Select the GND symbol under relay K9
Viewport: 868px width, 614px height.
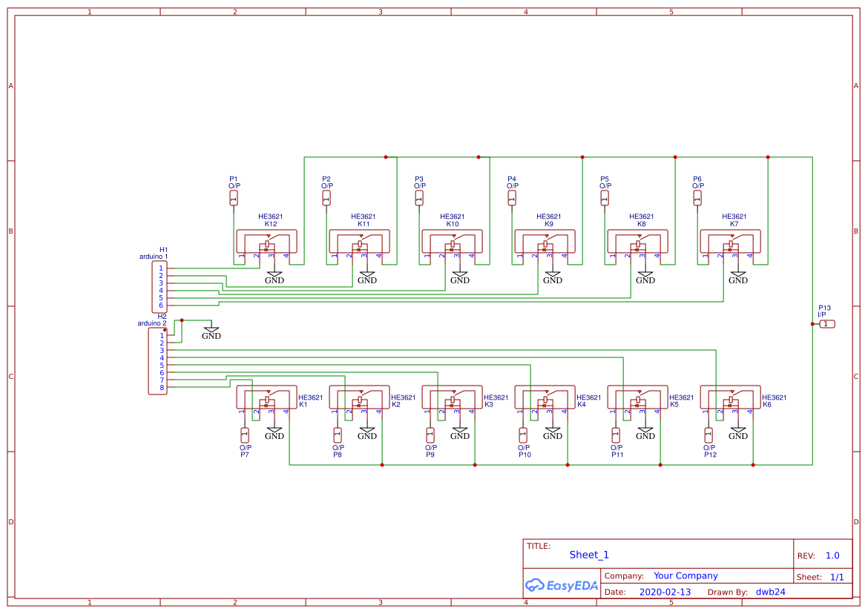(x=553, y=277)
